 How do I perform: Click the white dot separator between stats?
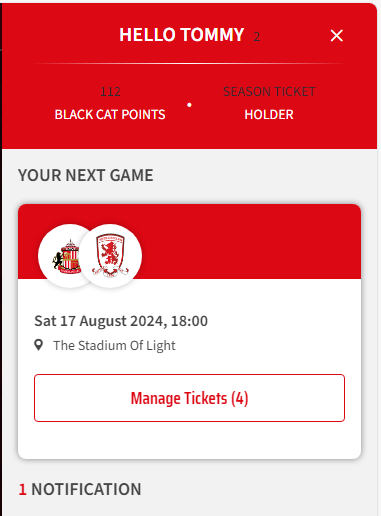pyautogui.click(x=189, y=105)
